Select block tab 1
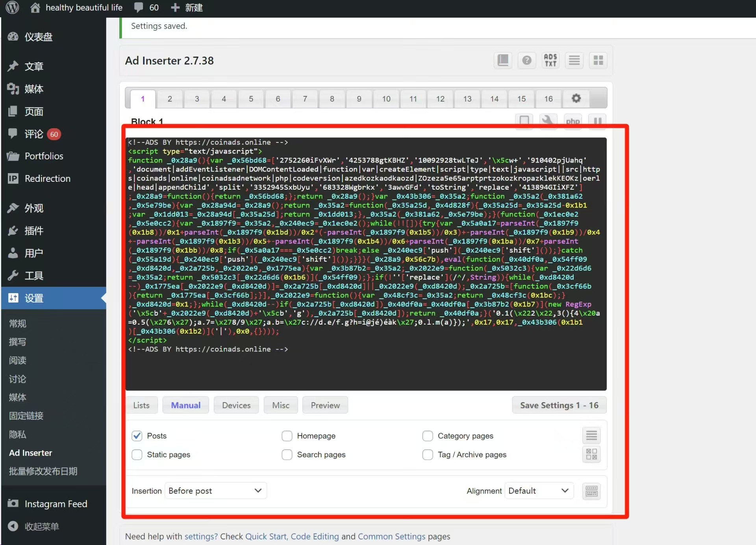 143,99
